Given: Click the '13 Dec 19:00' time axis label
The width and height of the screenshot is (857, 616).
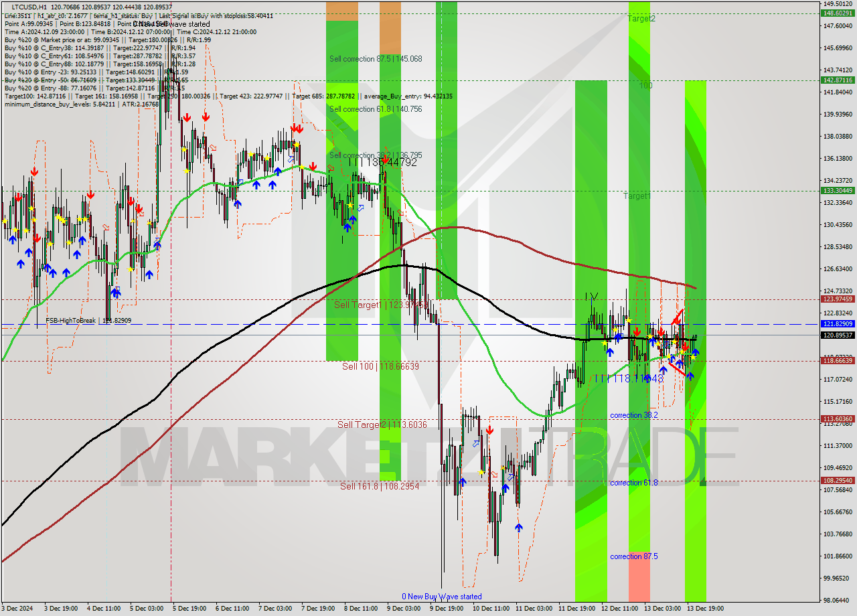Looking at the screenshot, I should (706, 609).
